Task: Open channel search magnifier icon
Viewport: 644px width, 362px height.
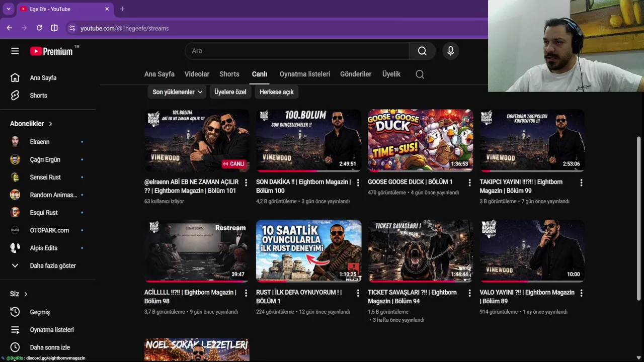Action: (x=420, y=74)
